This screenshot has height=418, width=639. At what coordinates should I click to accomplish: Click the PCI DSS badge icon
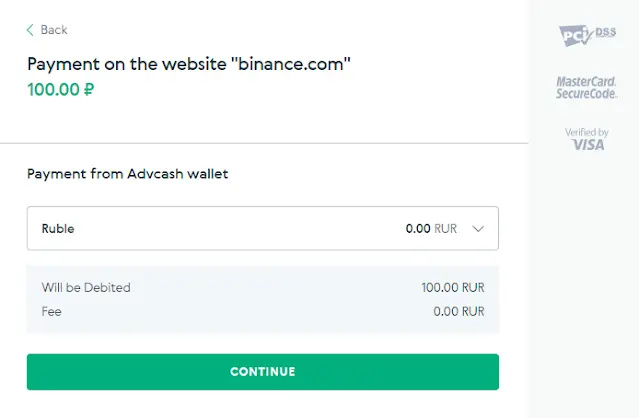pos(587,35)
